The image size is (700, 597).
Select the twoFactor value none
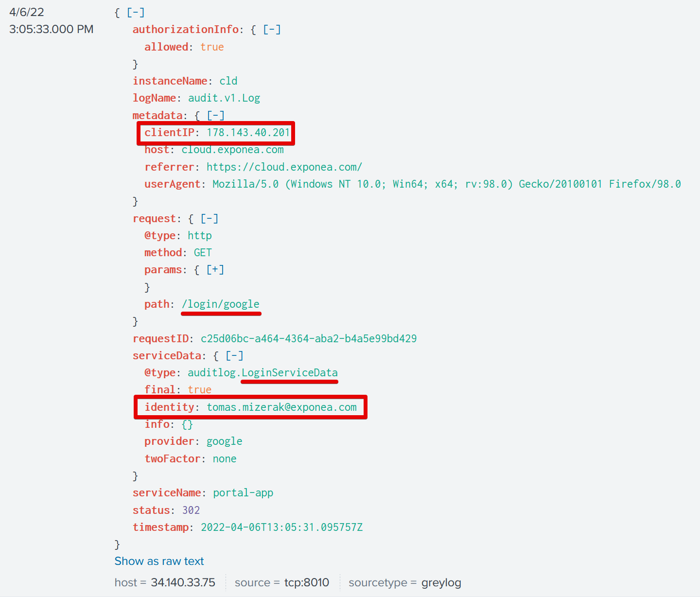[x=225, y=459]
